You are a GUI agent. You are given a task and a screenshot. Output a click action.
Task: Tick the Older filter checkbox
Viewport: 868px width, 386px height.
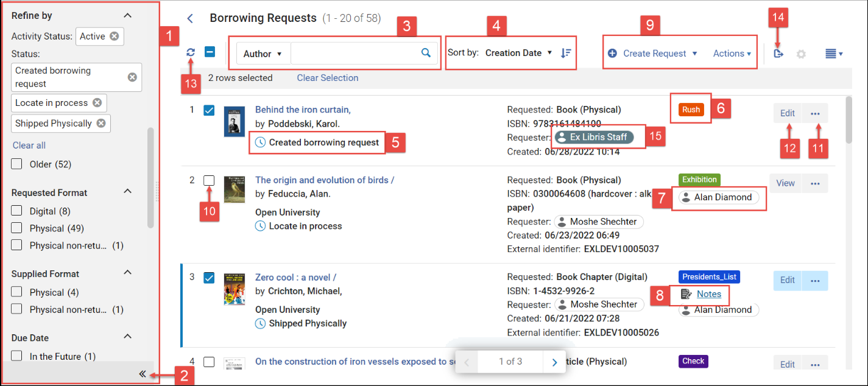click(x=17, y=164)
